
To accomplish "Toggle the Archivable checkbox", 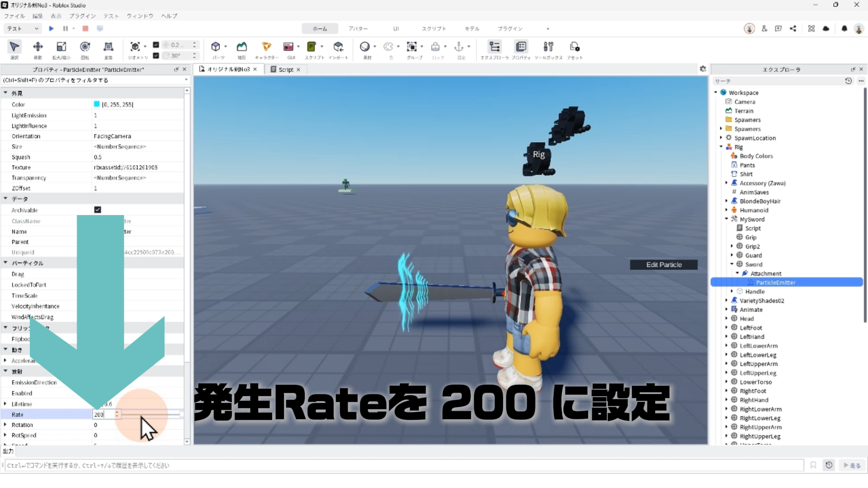I will pos(98,210).
